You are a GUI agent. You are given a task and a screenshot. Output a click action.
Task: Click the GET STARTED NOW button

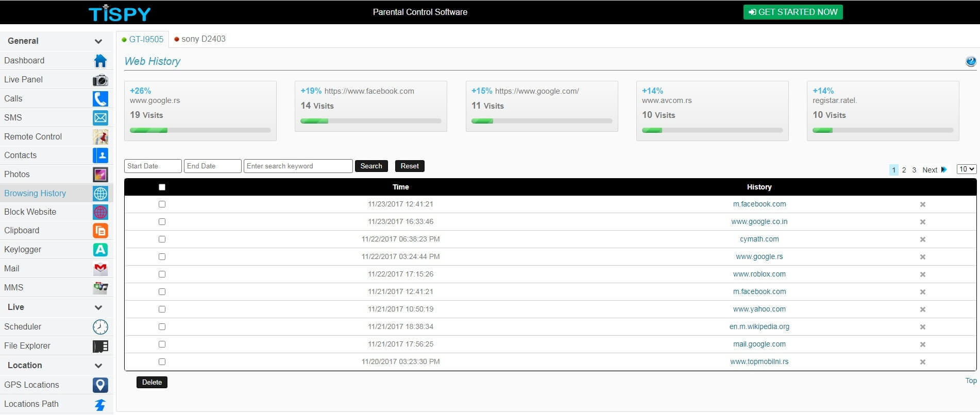click(x=793, y=12)
